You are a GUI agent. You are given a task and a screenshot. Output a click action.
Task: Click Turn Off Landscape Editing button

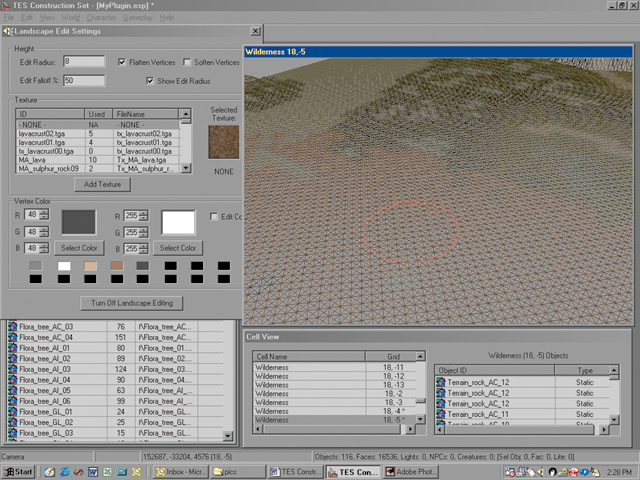click(x=129, y=302)
